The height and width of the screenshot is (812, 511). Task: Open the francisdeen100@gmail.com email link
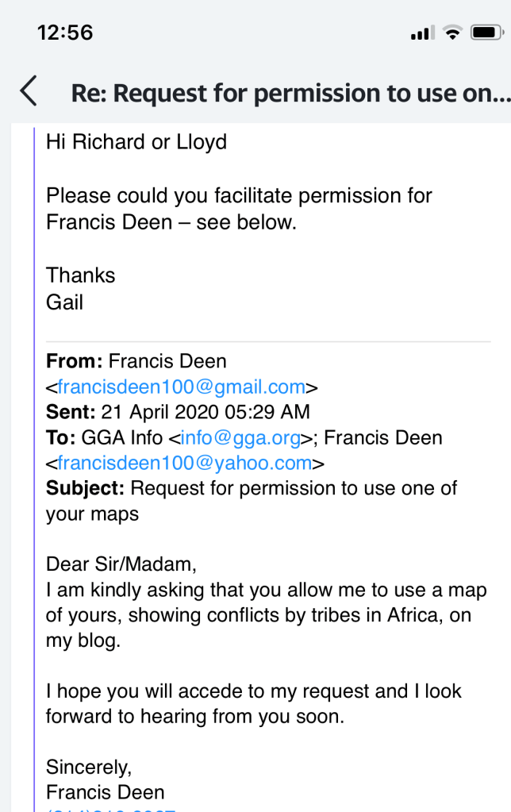point(181,387)
